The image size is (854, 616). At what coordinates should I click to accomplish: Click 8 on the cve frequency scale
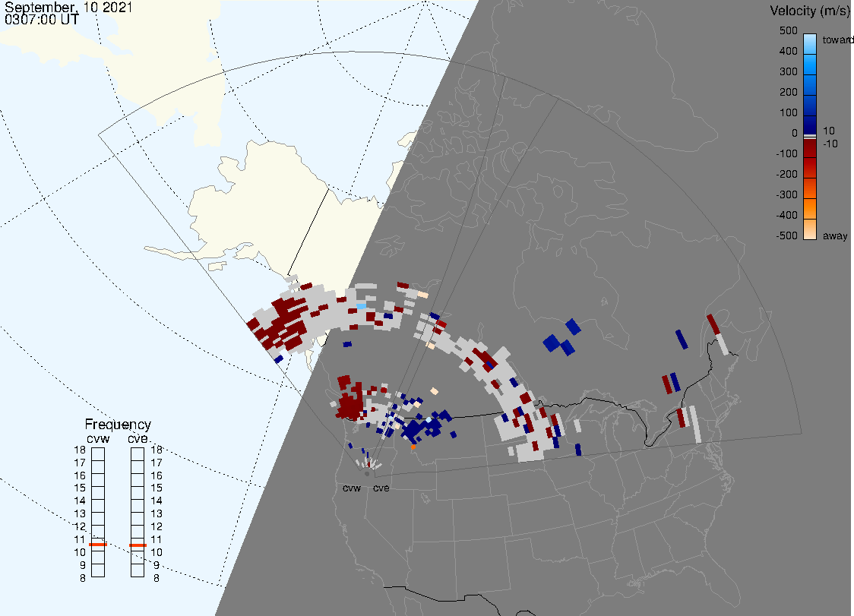157,579
